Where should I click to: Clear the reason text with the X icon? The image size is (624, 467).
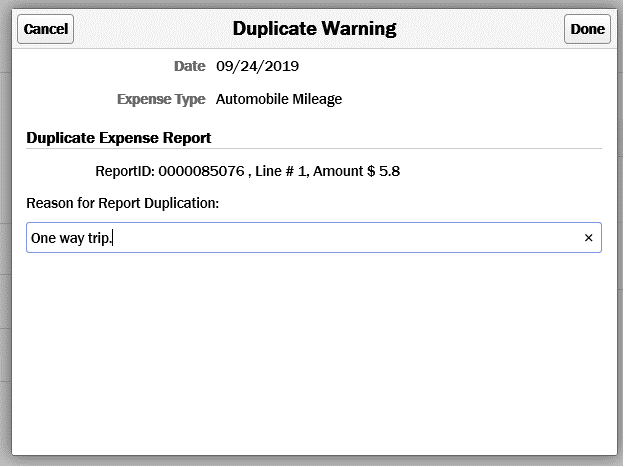[588, 238]
